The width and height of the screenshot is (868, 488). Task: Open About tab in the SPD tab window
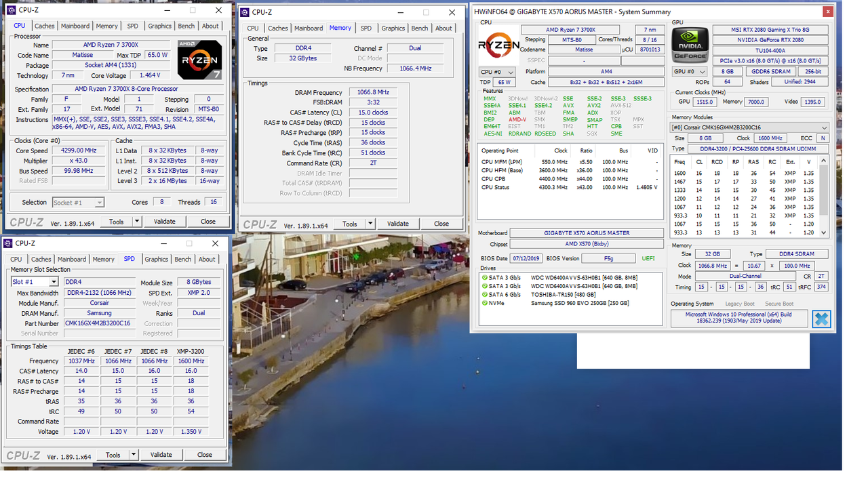pos(207,259)
